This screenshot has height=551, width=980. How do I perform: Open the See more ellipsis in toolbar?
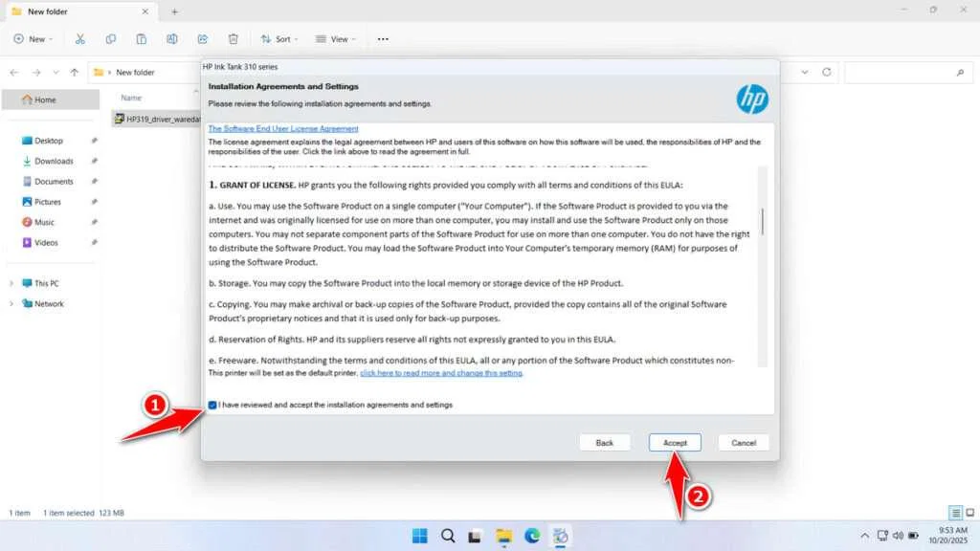pyautogui.click(x=382, y=38)
